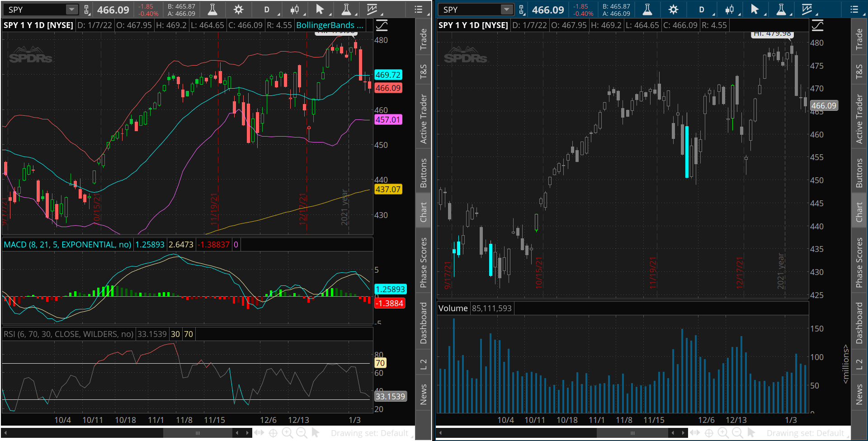This screenshot has height=441, width=868.
Task: Open chart style candlestick menu, right chart
Action: tap(730, 9)
